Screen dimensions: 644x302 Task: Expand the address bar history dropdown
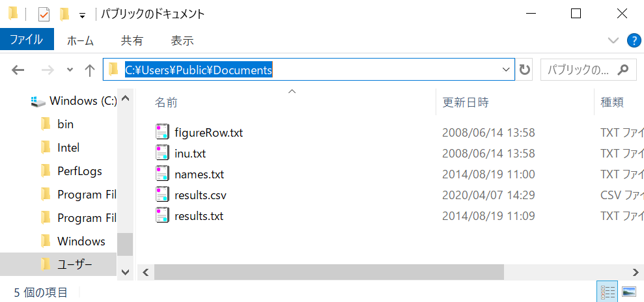click(x=506, y=70)
